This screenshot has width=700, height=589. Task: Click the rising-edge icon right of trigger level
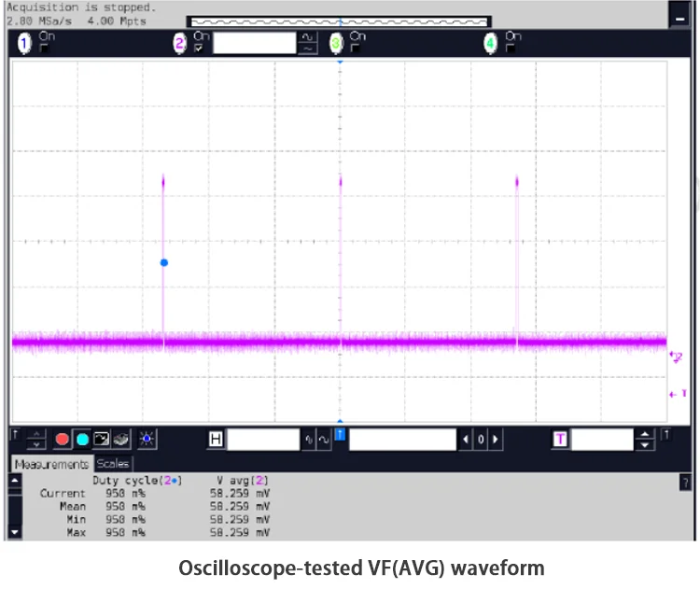tap(666, 434)
